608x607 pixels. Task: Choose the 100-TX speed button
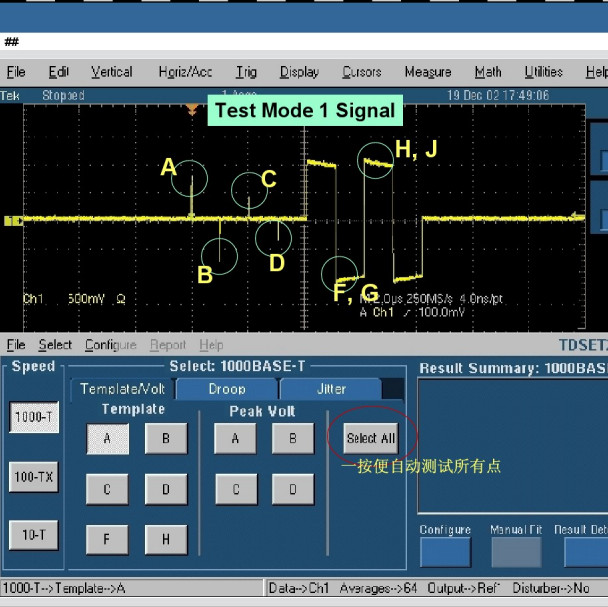[33, 477]
